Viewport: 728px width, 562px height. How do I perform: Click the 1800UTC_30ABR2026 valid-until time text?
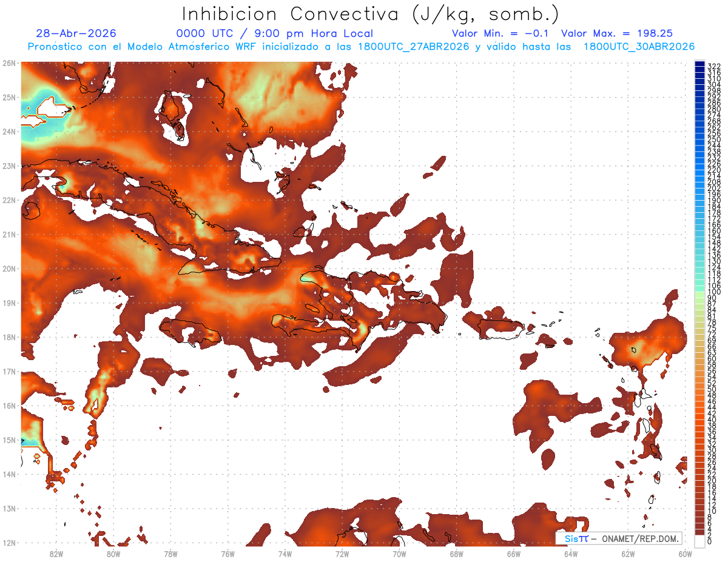(639, 47)
